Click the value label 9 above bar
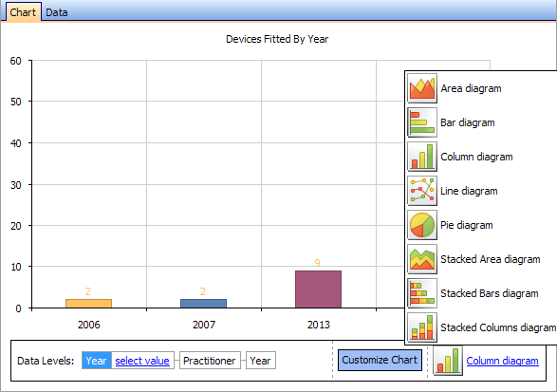Viewport: 557px width, 392px height. [317, 263]
